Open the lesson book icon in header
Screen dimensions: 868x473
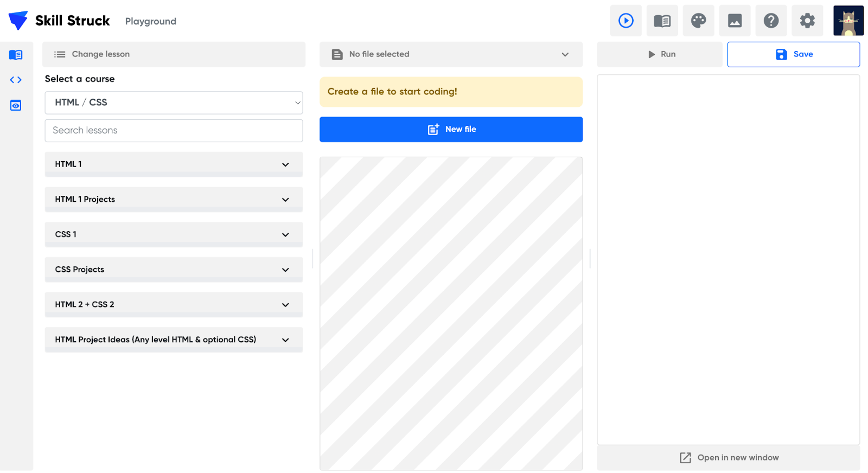(x=662, y=21)
